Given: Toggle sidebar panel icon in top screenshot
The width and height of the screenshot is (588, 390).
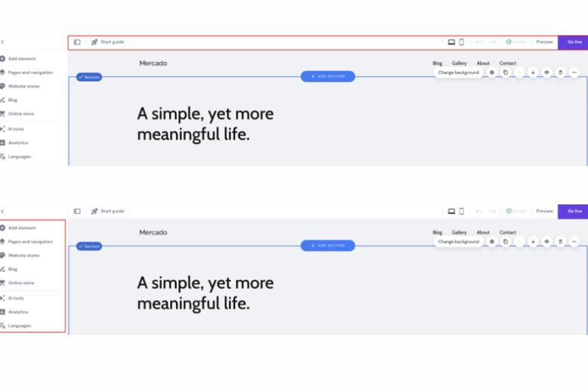Looking at the screenshot, I should click(77, 42).
